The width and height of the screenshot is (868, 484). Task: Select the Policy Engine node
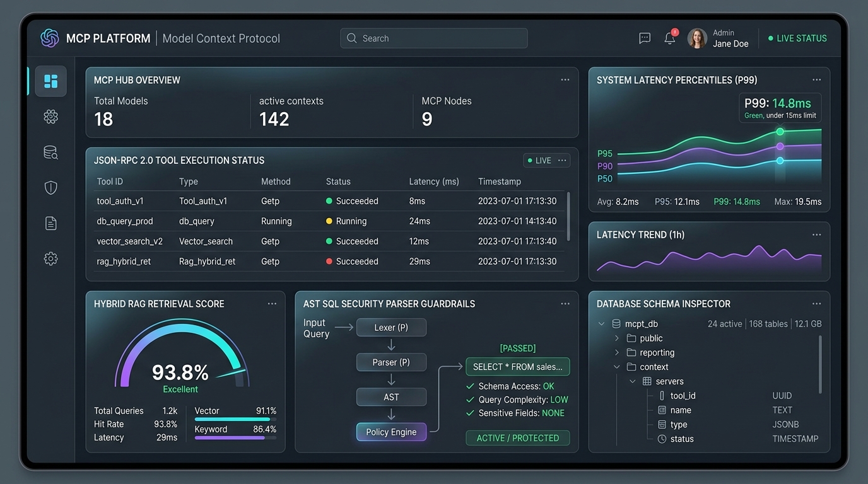tap(391, 432)
